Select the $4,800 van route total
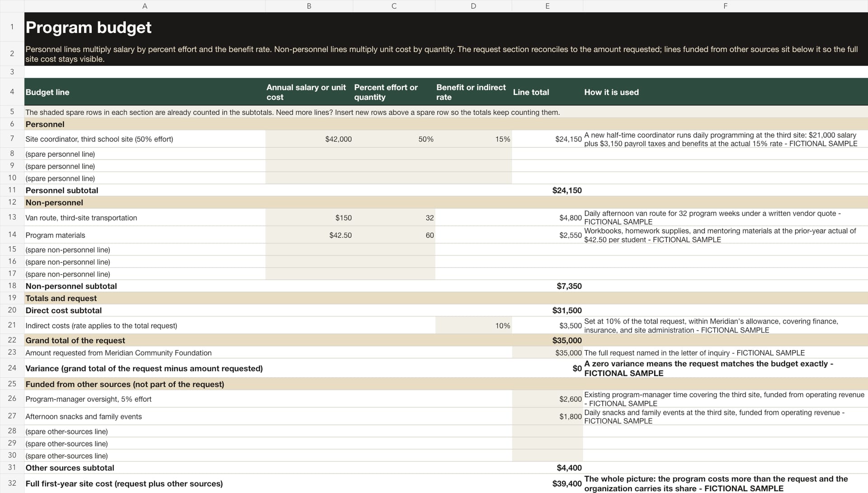This screenshot has width=868, height=493. (x=547, y=217)
